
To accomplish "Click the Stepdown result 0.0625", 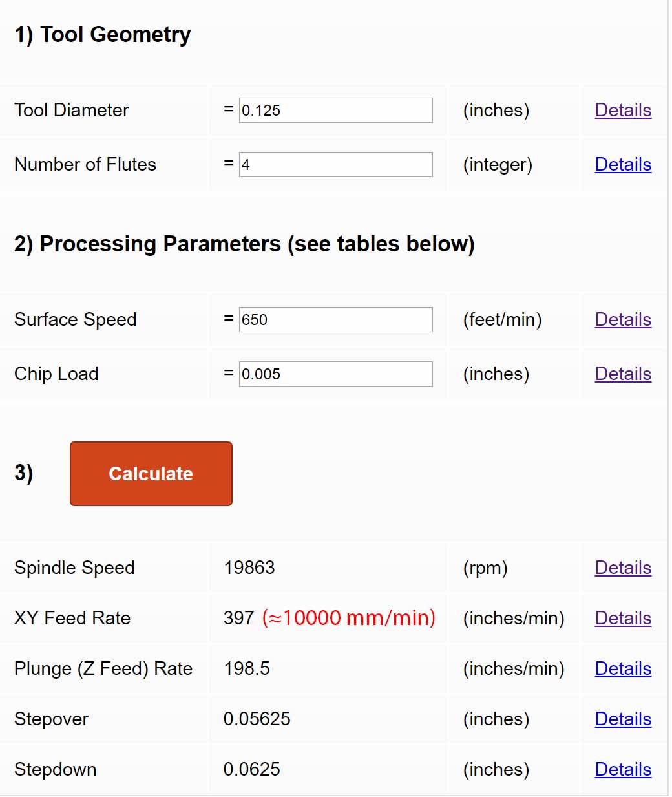I will click(252, 769).
